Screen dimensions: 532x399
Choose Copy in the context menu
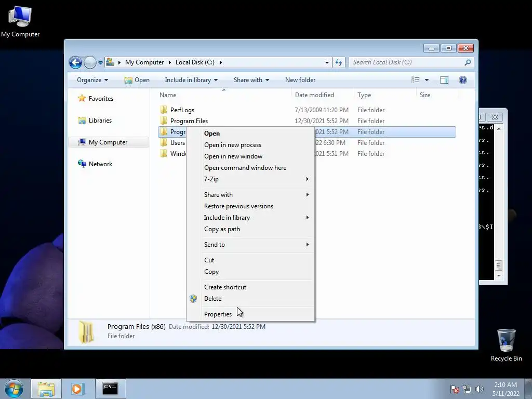click(250, 272)
